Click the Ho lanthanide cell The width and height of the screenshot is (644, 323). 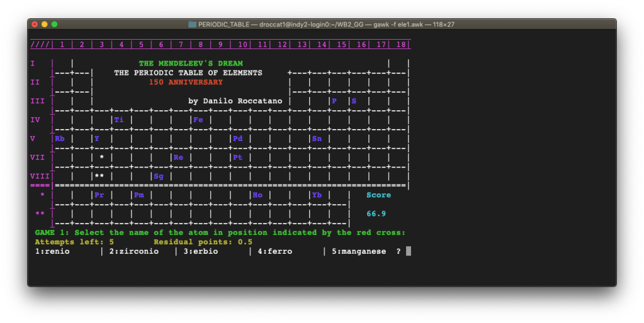pos(257,195)
